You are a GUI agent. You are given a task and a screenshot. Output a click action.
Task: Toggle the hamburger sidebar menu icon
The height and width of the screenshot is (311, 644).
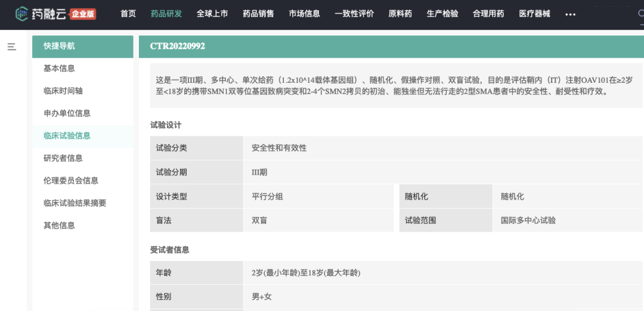pos(11,46)
